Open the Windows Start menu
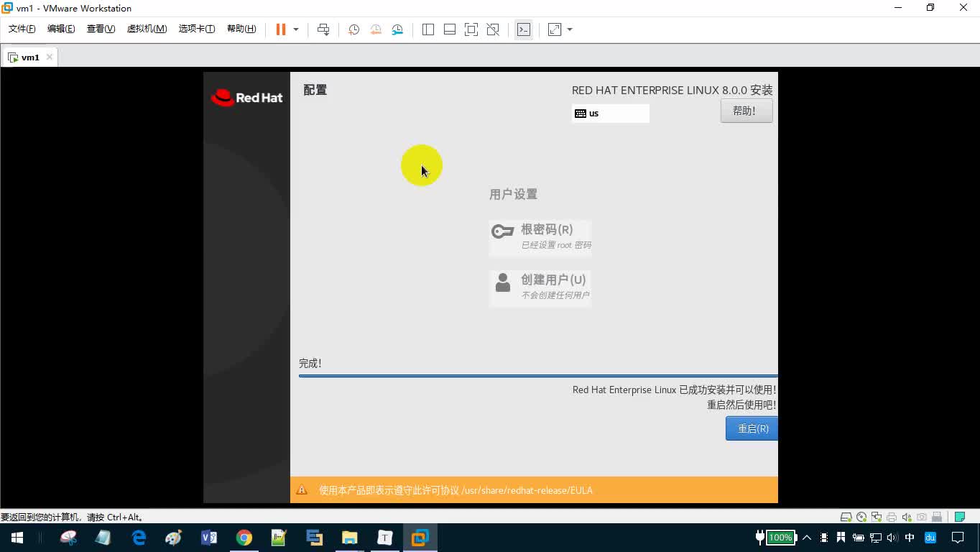Screen dimensions: 980x552 [17, 538]
